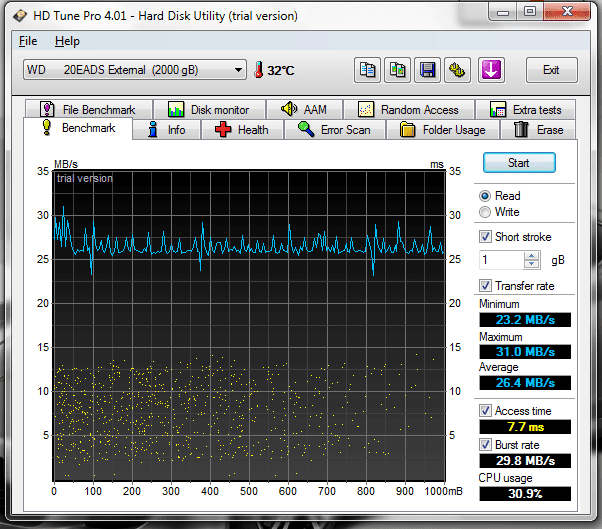
Task: Decrease short stroke value with down arrow
Action: click(x=532, y=264)
